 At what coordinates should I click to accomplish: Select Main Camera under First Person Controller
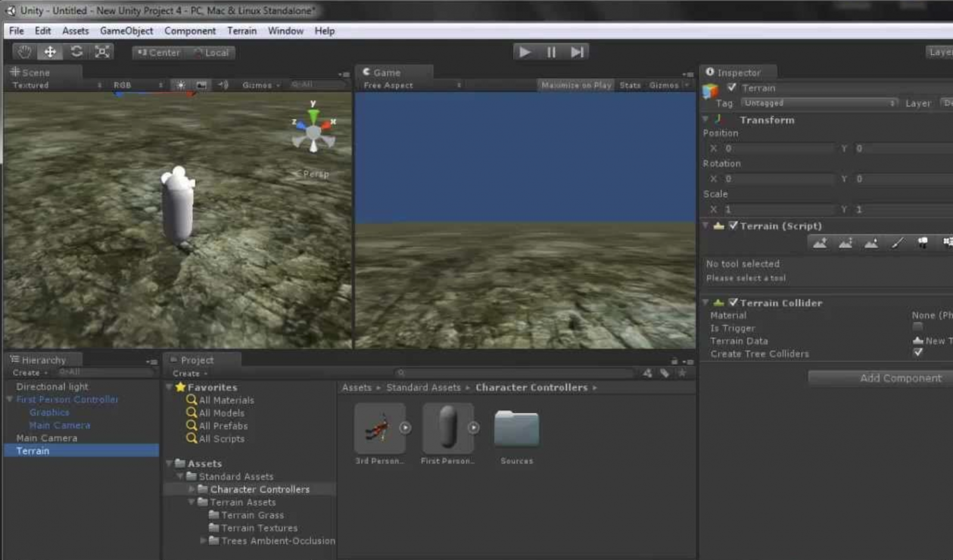tap(60, 425)
